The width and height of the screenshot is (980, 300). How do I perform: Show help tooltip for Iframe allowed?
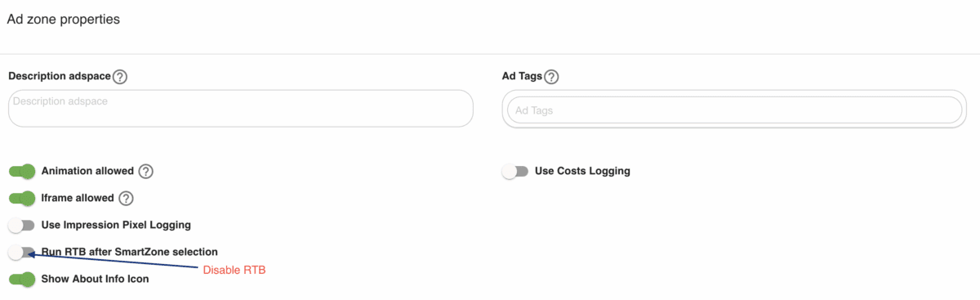[126, 198]
